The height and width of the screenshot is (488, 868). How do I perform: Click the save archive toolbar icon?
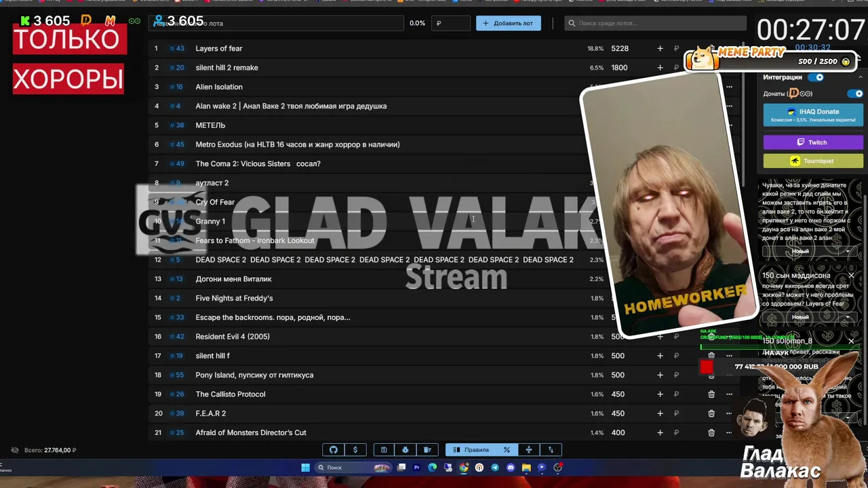[384, 450]
